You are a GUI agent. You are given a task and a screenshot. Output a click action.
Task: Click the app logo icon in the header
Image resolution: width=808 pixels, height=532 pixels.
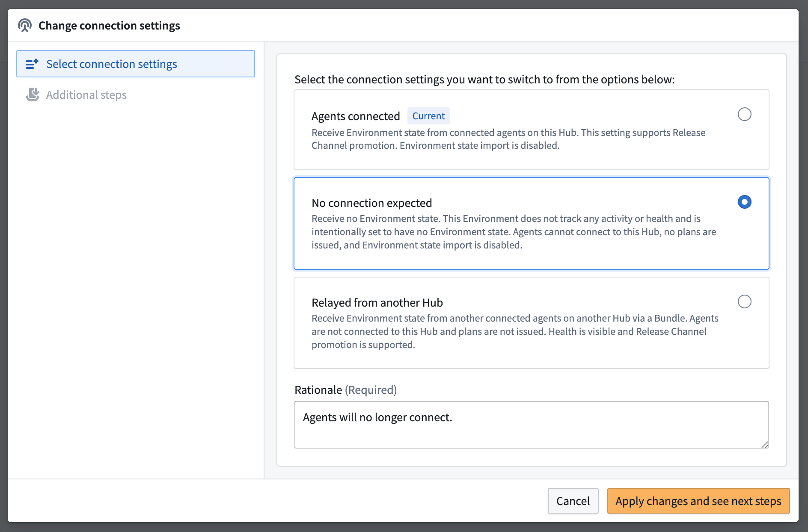point(25,25)
